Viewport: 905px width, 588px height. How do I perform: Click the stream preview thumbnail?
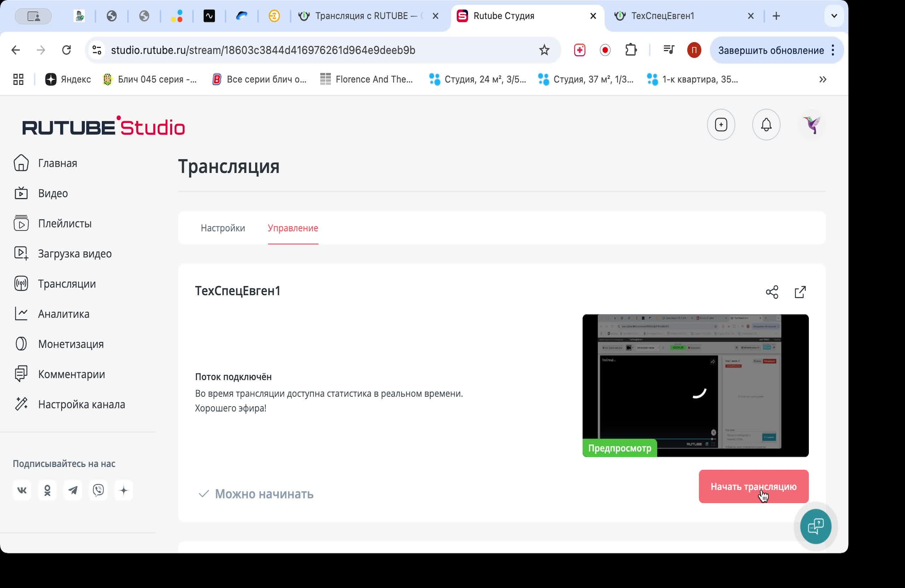695,386
